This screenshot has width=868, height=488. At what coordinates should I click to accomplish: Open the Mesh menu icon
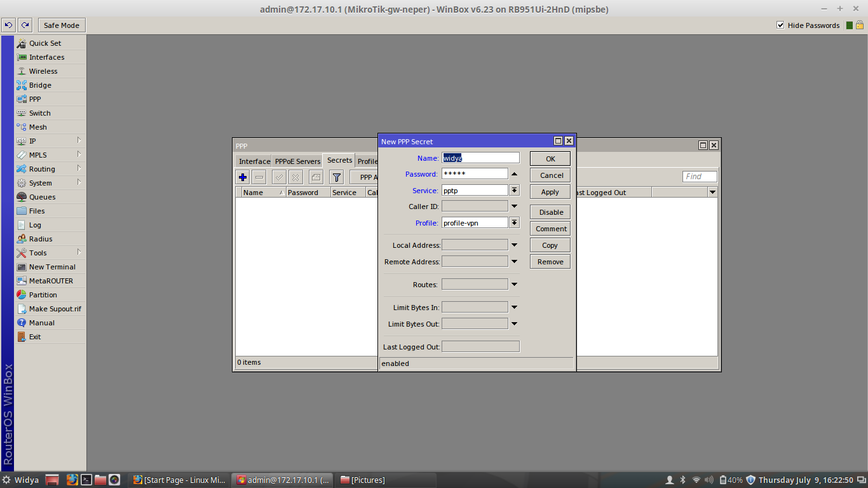coord(22,127)
